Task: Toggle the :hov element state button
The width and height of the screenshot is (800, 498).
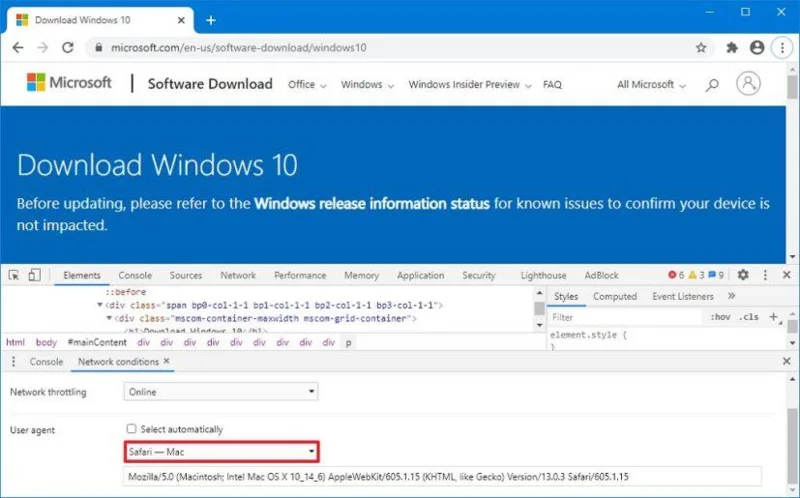Action: (720, 317)
